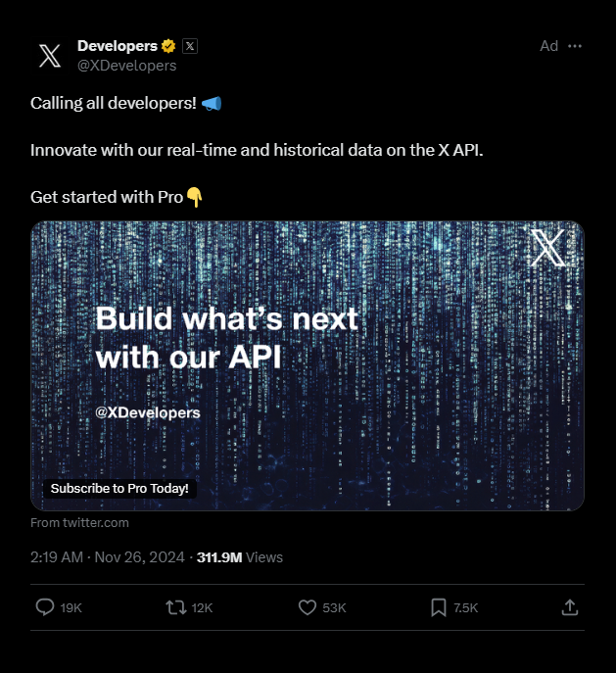Repost this post with repost icon
Viewport: 616px width, 673px height.
176,607
